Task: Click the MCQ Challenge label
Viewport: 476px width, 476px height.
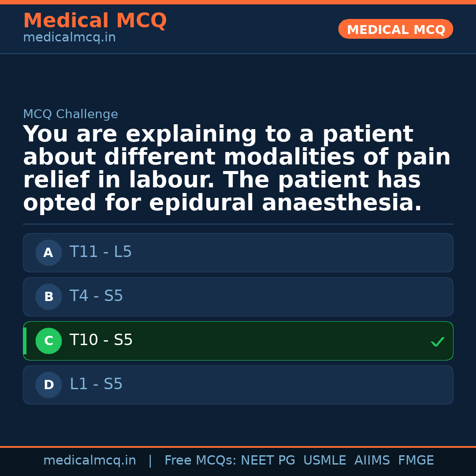Action: tap(71, 115)
